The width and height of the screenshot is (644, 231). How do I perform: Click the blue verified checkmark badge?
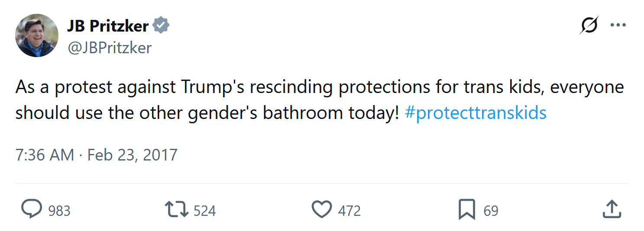[x=161, y=26]
